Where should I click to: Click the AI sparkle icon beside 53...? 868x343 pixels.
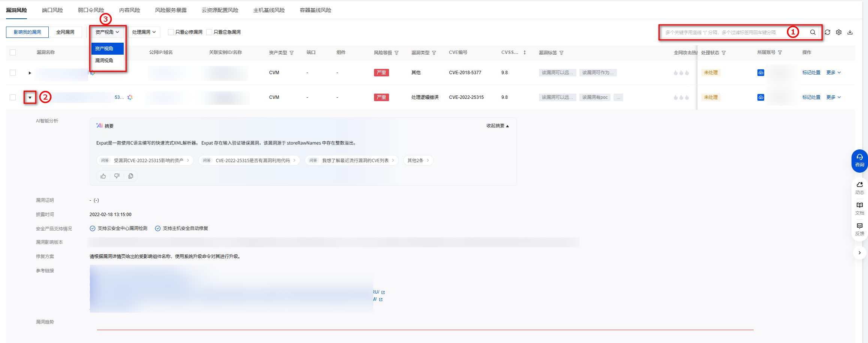(130, 97)
